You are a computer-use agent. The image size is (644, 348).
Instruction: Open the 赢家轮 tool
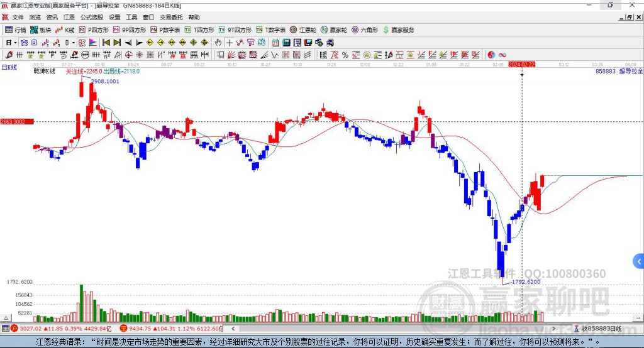(334, 30)
